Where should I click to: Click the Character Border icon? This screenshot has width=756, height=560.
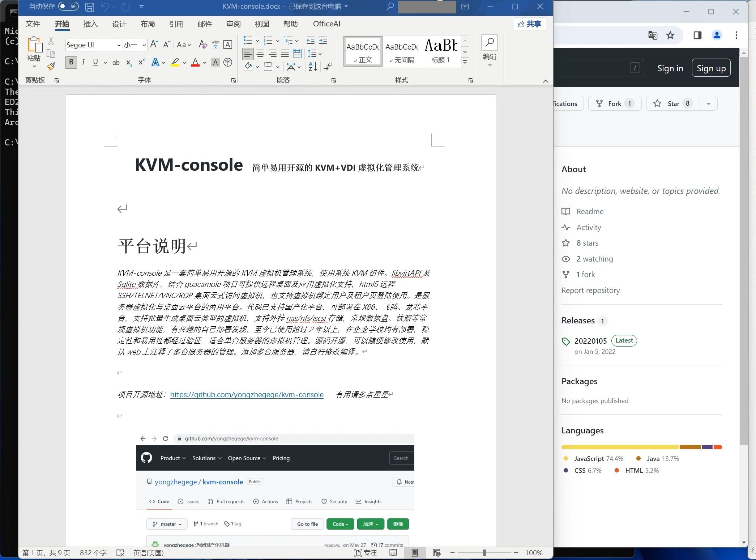(x=228, y=44)
